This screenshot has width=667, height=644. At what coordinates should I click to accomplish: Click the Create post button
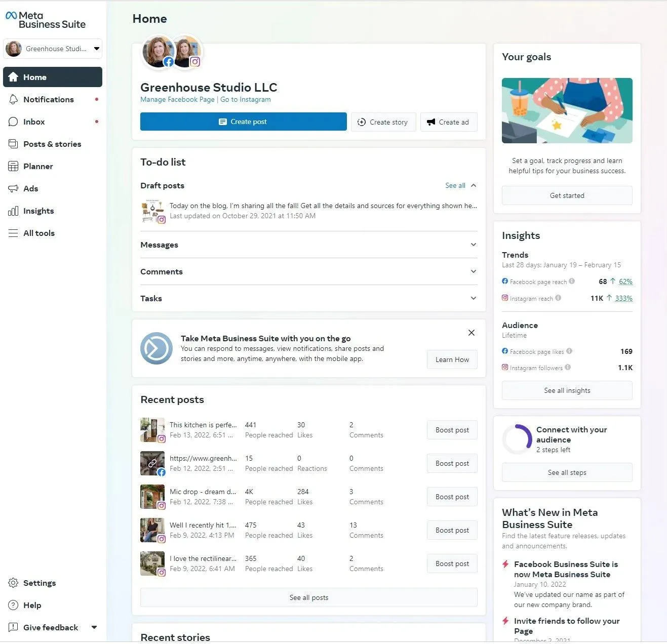pyautogui.click(x=243, y=122)
